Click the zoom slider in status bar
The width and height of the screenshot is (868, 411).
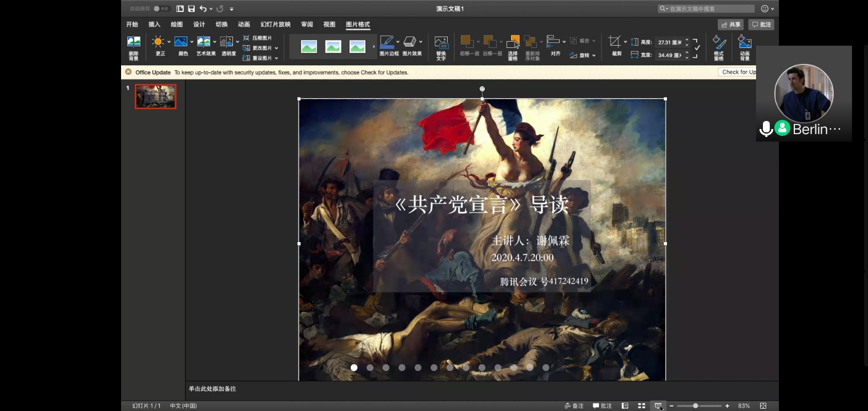point(696,406)
